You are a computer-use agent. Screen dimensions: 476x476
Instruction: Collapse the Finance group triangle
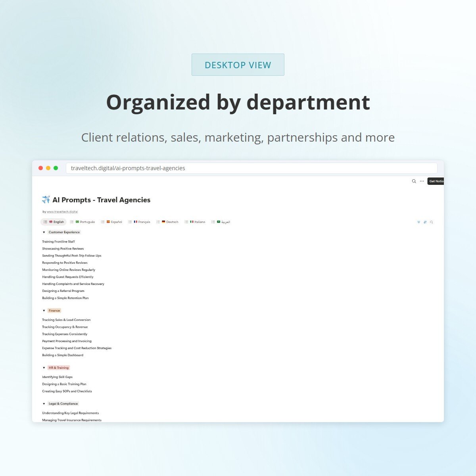[x=44, y=311]
